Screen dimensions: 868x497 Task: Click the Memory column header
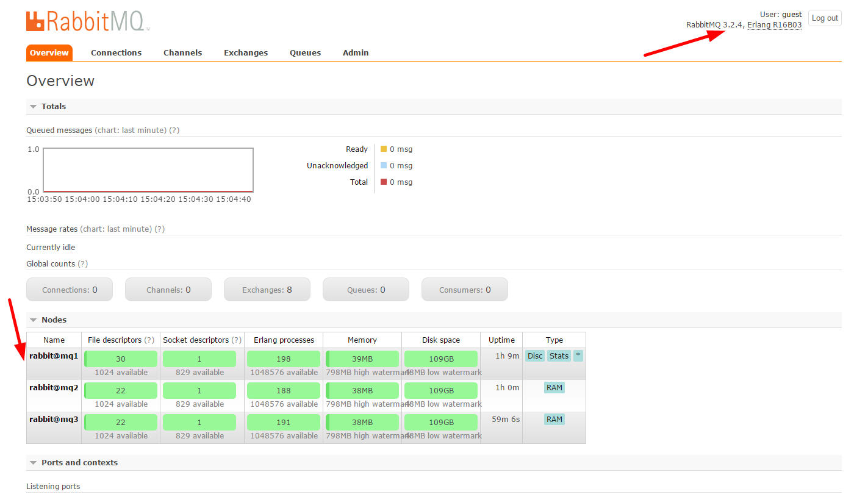(x=362, y=340)
